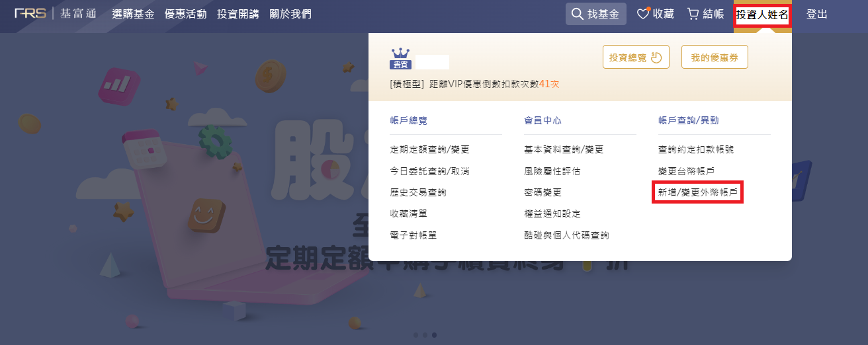Click the 登出 logout link
The image size is (868, 345).
(x=817, y=14)
